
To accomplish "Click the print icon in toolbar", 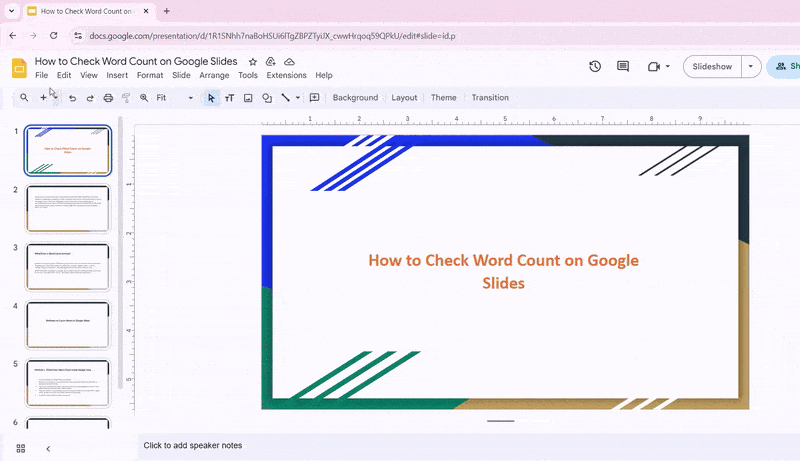I will point(108,98).
